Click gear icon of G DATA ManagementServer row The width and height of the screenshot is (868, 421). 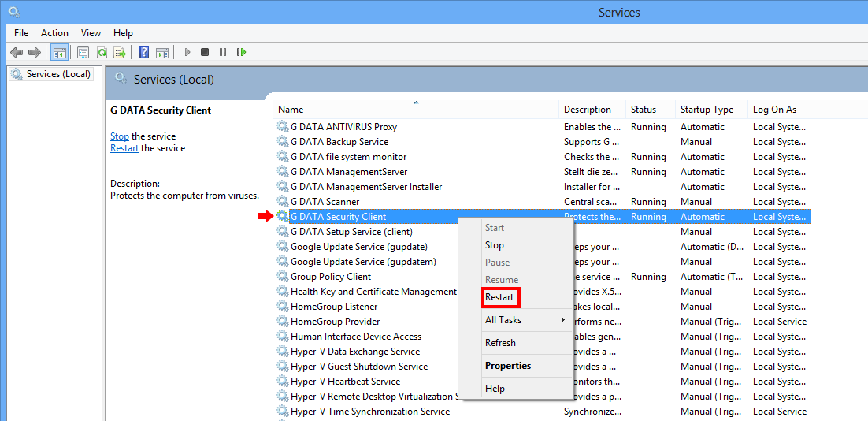[283, 171]
